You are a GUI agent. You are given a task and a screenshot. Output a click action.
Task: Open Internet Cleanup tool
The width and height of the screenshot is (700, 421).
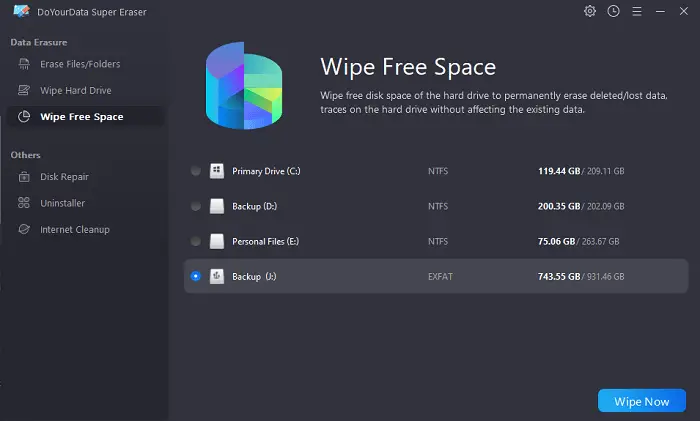[86, 229]
